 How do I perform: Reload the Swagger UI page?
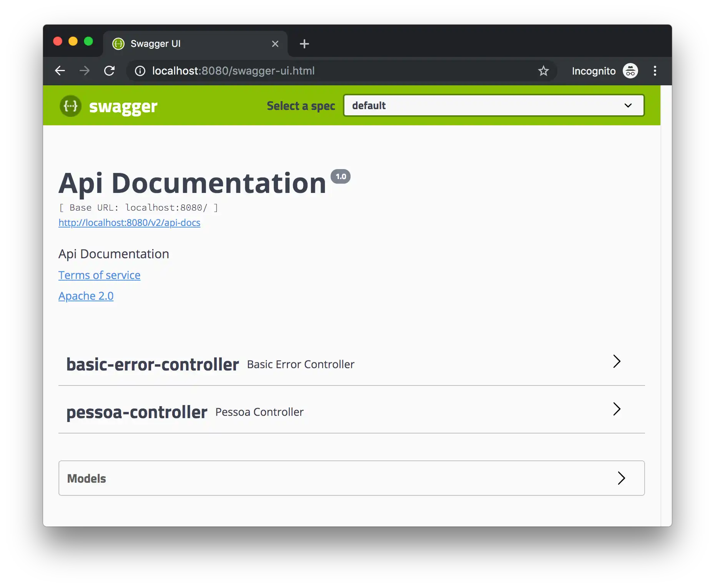pyautogui.click(x=110, y=71)
